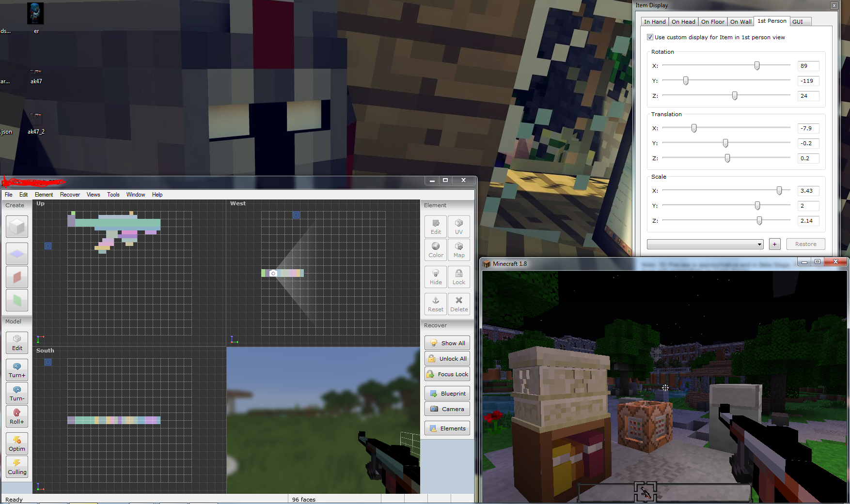Open the ak47_2 desktop file
This screenshot has width=850, height=504.
pos(36,123)
